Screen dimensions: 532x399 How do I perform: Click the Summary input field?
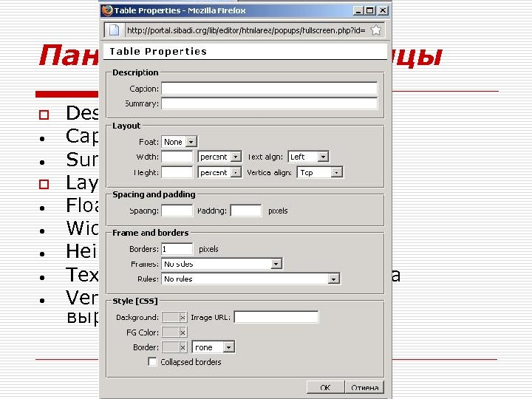tap(269, 103)
